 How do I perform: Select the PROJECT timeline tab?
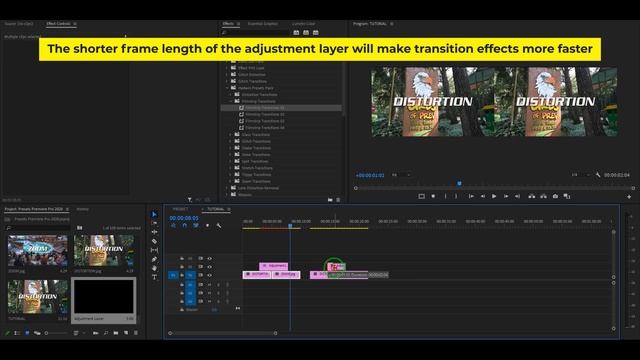[x=180, y=209]
